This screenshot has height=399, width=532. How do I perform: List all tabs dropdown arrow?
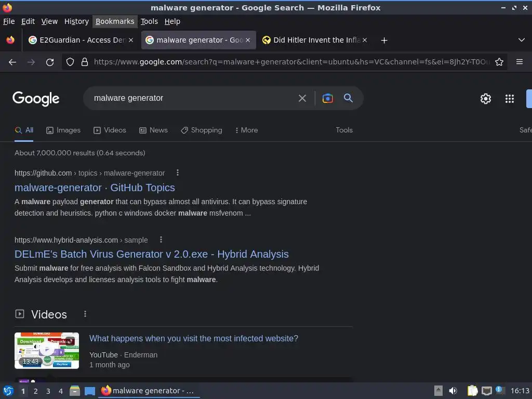click(x=522, y=40)
